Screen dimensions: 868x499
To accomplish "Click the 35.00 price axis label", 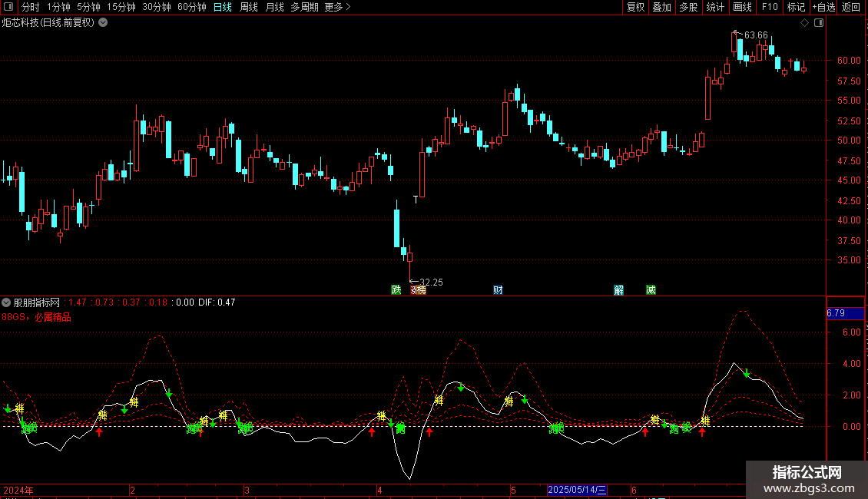I will point(849,260).
